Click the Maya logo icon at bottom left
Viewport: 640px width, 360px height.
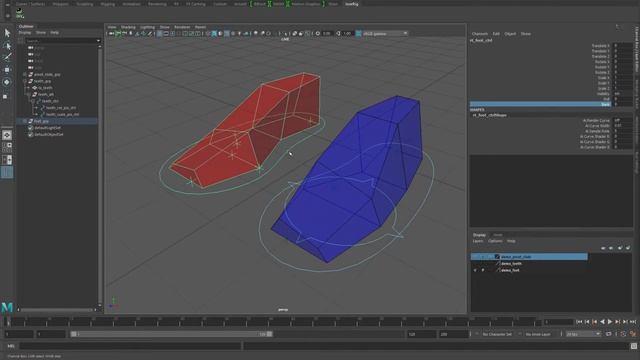(7, 307)
